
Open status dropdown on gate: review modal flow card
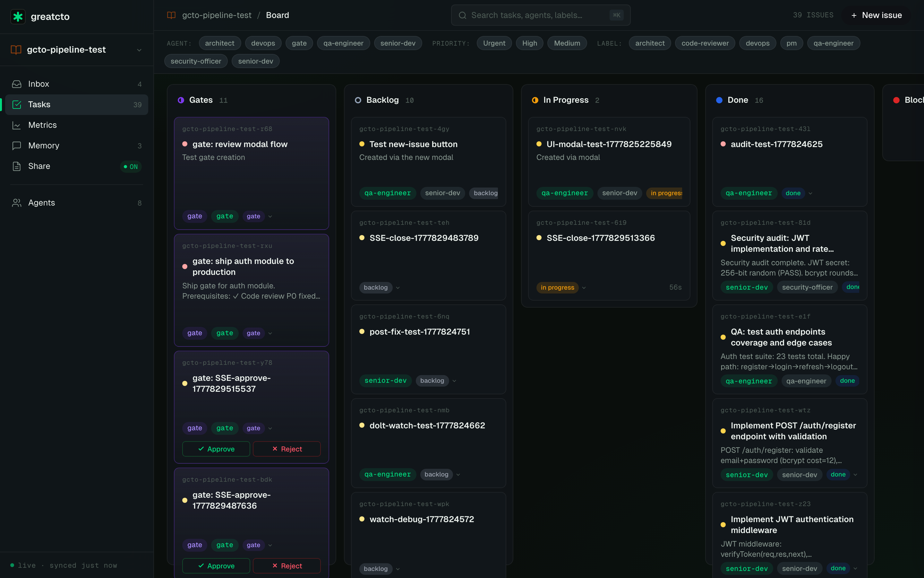click(x=270, y=216)
